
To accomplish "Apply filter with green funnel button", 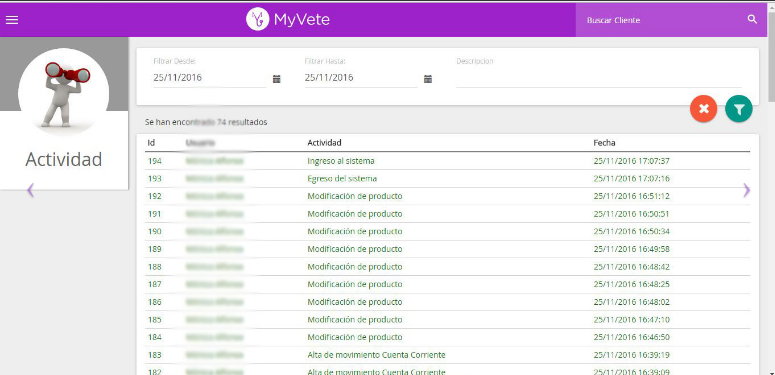I will [739, 109].
